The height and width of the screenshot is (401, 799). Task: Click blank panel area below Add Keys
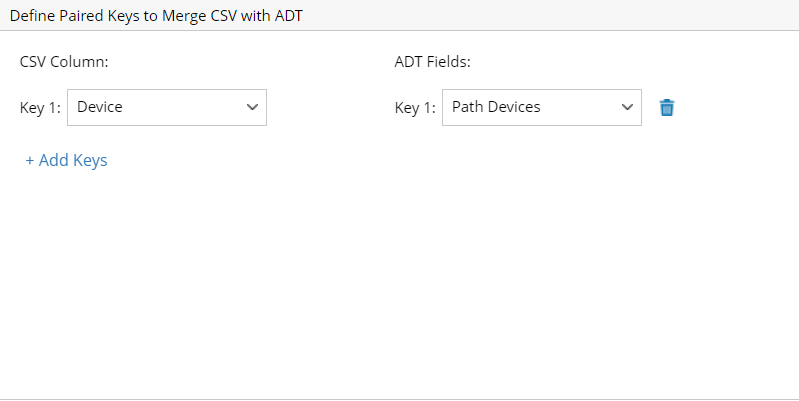200,280
